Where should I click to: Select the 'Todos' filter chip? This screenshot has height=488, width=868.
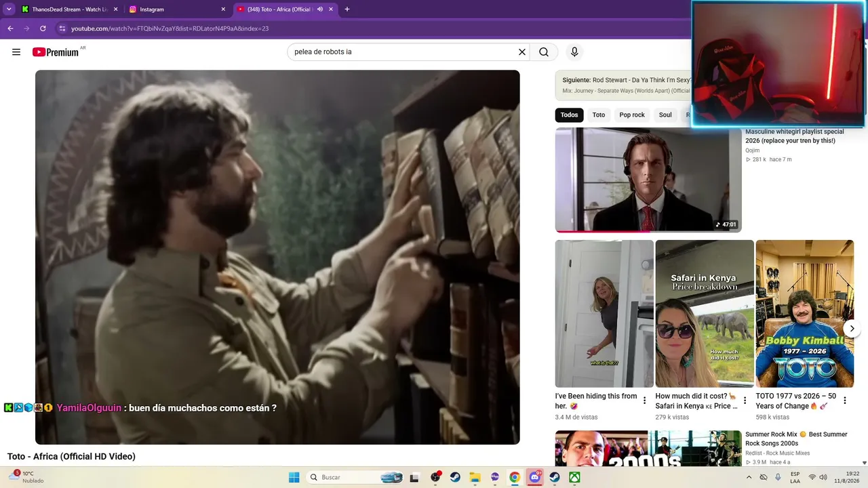click(570, 115)
